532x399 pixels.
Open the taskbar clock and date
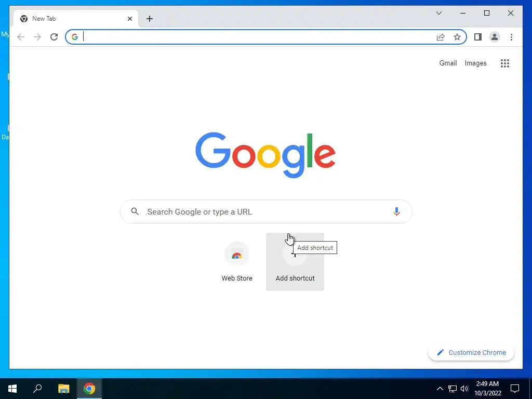487,389
